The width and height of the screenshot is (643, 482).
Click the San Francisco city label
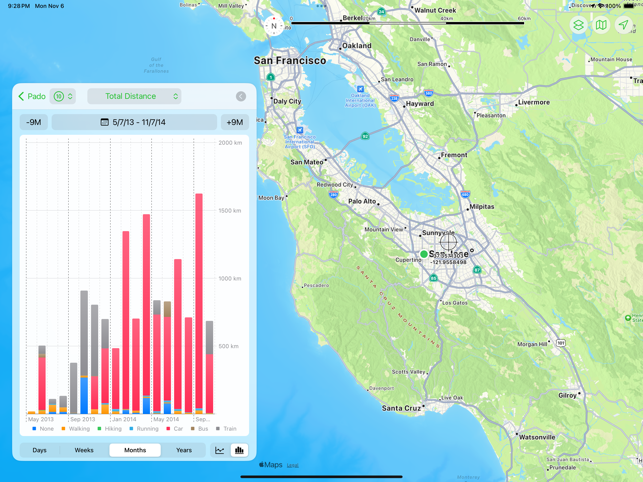[x=290, y=61]
